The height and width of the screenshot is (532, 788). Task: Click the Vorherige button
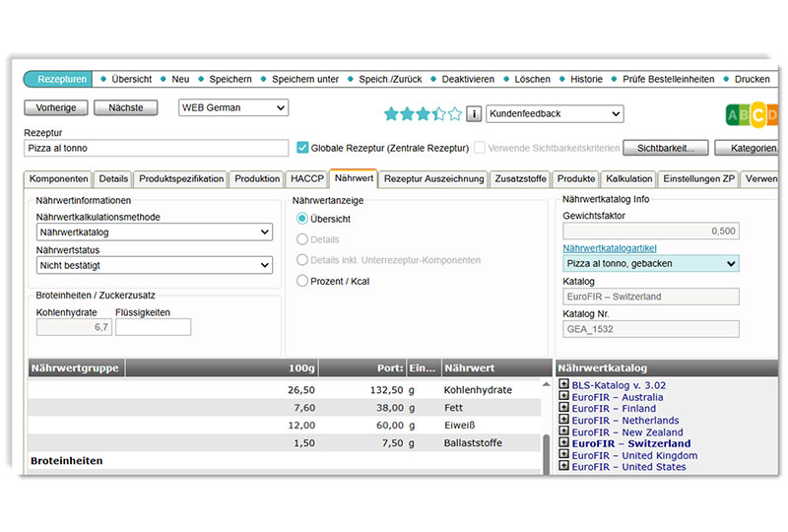(x=56, y=107)
